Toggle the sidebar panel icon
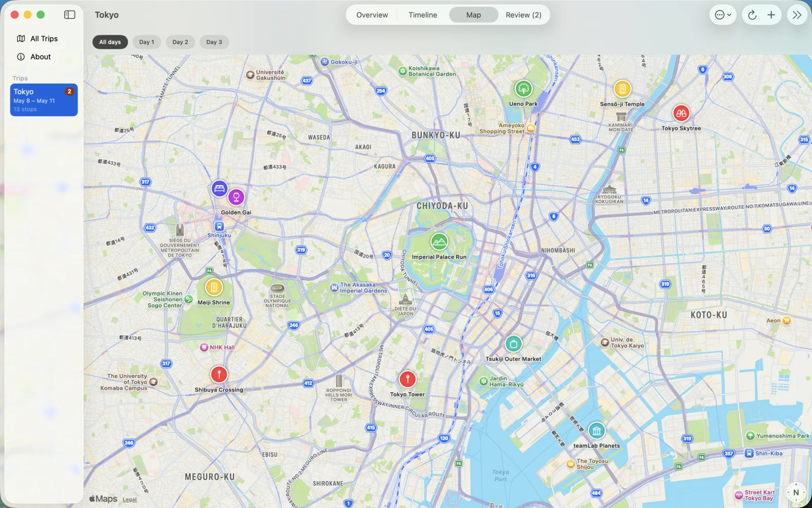 pyautogui.click(x=70, y=15)
